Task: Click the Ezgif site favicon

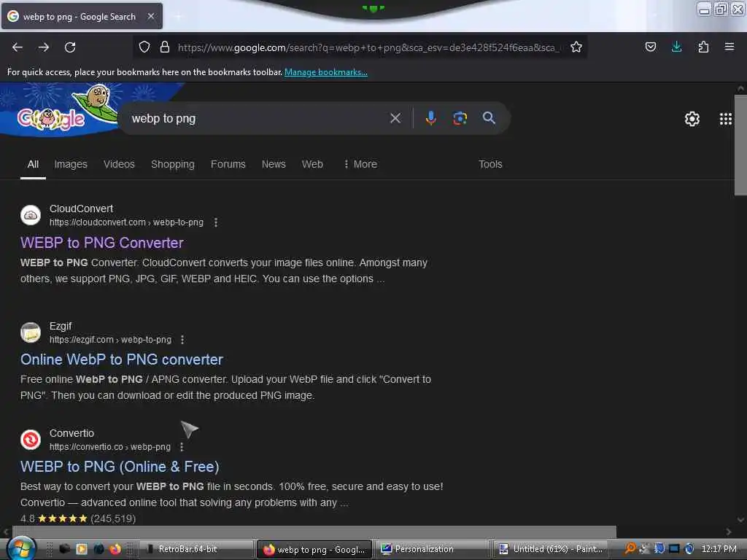Action: [x=31, y=332]
